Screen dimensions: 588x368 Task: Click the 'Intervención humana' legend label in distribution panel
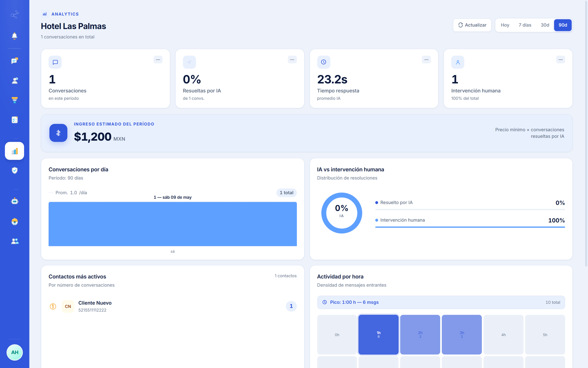pyautogui.click(x=402, y=220)
